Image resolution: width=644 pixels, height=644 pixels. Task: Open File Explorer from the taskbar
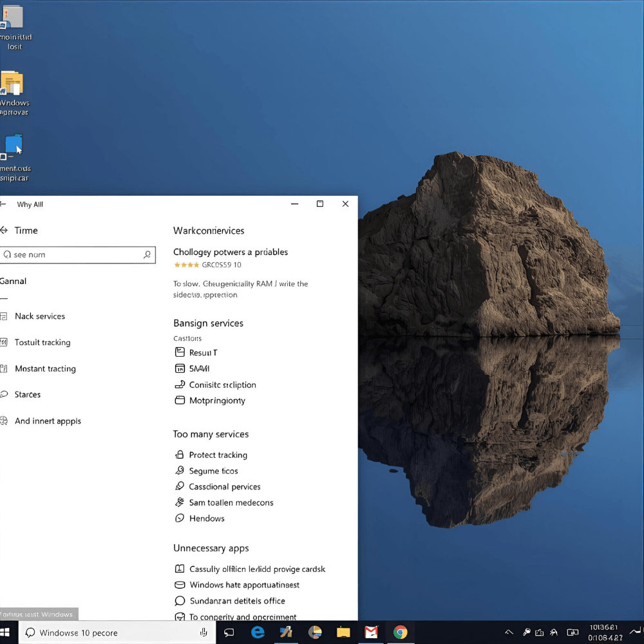tap(343, 632)
